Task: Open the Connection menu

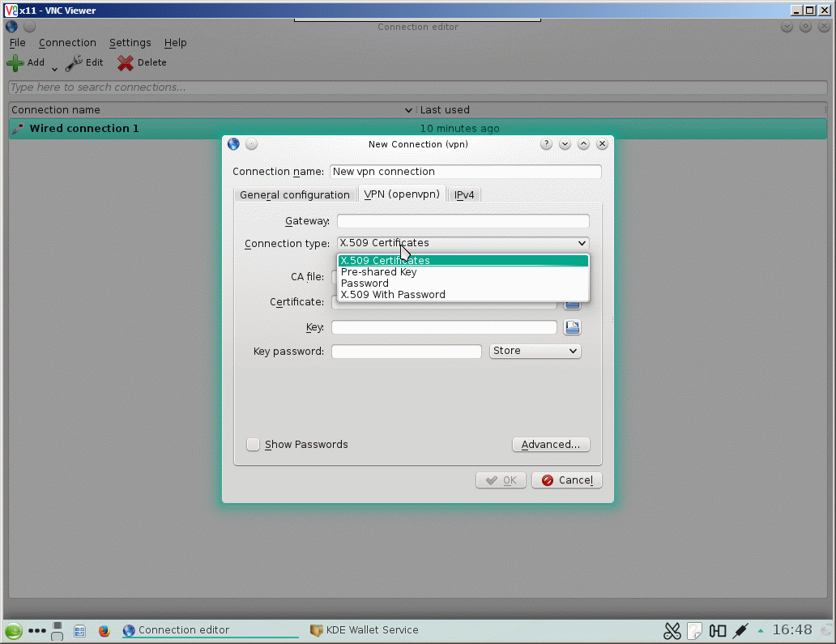Action: pos(67,43)
